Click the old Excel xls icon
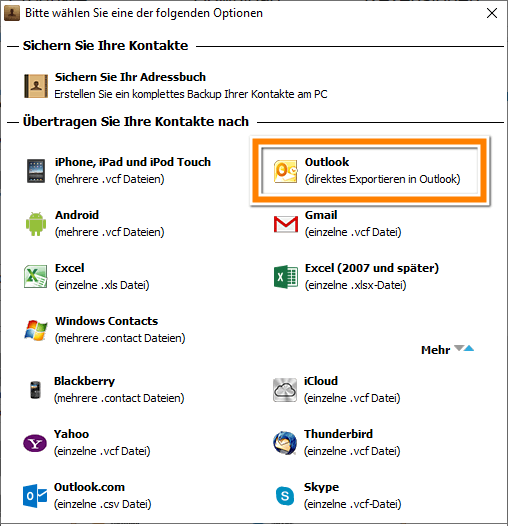The width and height of the screenshot is (510, 526). 36,277
